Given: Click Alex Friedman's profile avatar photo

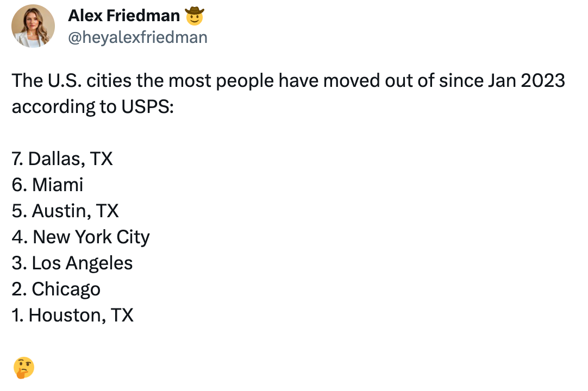Looking at the screenshot, I should [33, 26].
